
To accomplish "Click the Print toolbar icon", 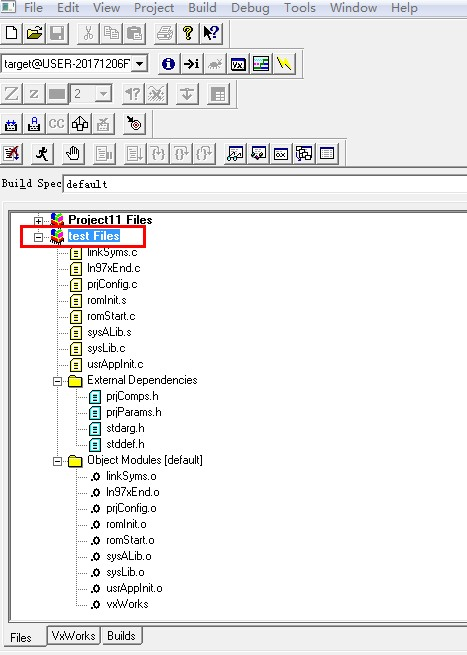I will (x=165, y=33).
